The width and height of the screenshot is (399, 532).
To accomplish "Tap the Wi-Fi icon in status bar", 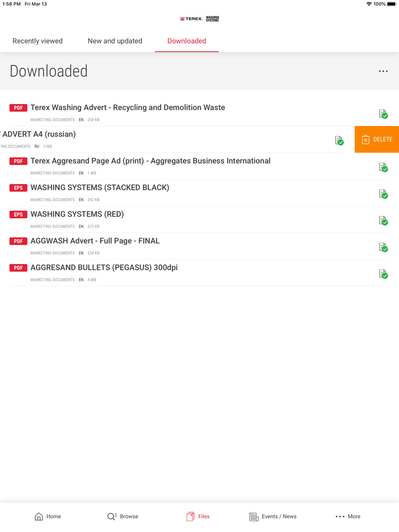I will (x=369, y=4).
